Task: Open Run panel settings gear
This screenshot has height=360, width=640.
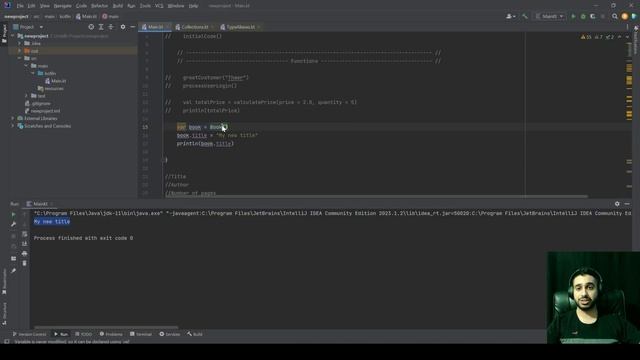Action: point(617,204)
